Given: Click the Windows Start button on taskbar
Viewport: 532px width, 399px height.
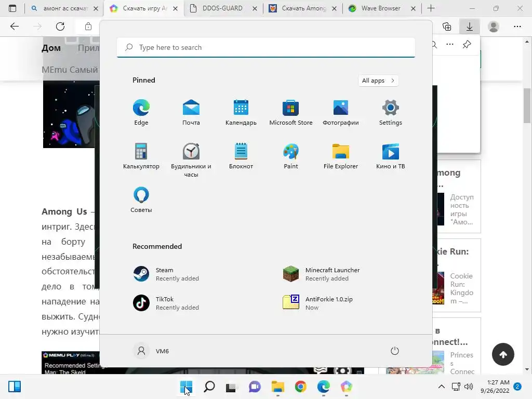Looking at the screenshot, I should click(187, 387).
